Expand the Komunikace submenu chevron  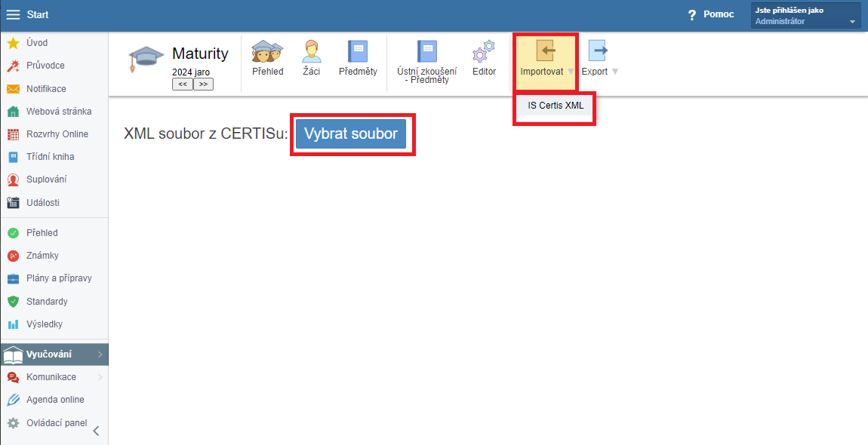click(100, 377)
